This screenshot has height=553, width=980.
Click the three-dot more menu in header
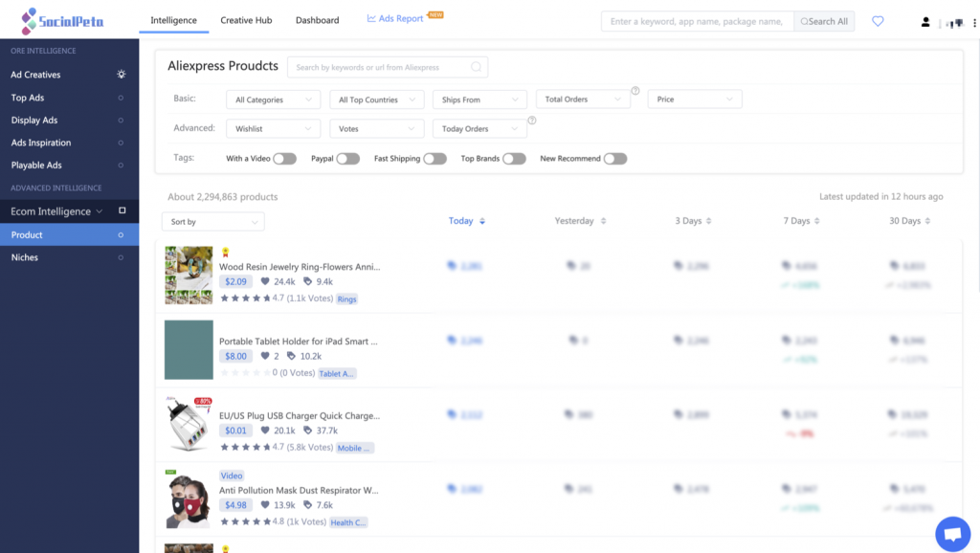click(974, 23)
